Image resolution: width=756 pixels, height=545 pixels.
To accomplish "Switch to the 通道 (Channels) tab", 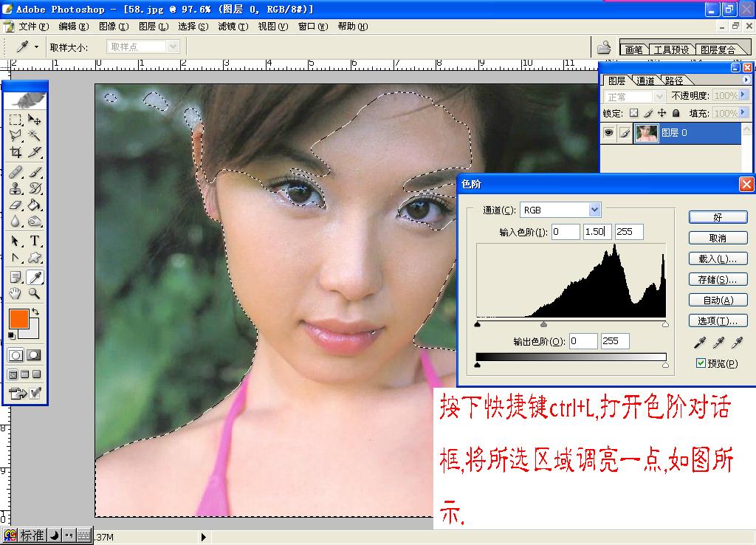I will click(645, 80).
